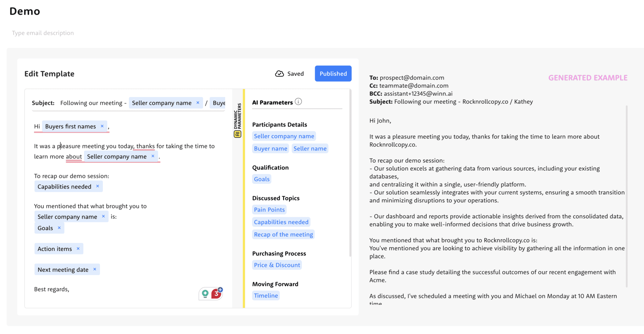Click the 'Edit Template' heading
The height and width of the screenshot is (334, 644).
pos(49,74)
